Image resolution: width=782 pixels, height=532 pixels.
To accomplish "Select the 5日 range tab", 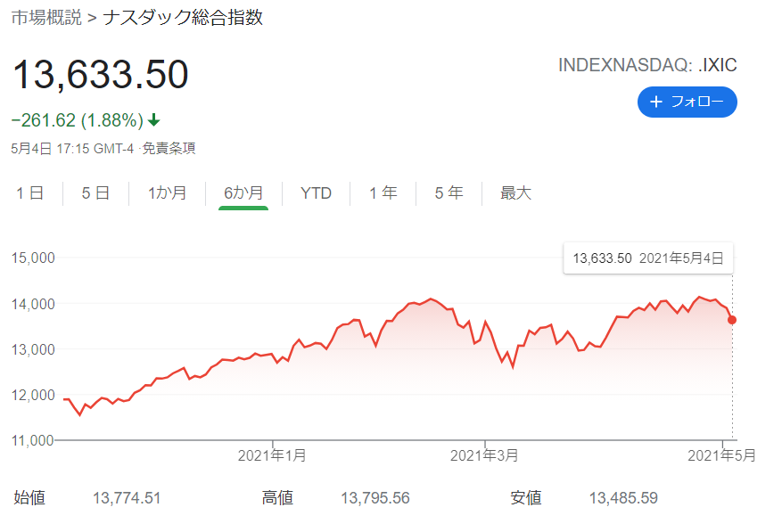I will [95, 193].
